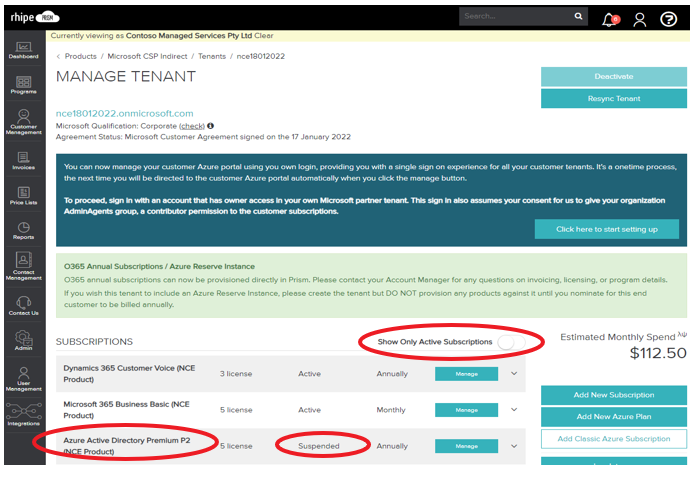The image size is (699, 481).
Task: Click the 3 license cell
Action: pos(236,374)
